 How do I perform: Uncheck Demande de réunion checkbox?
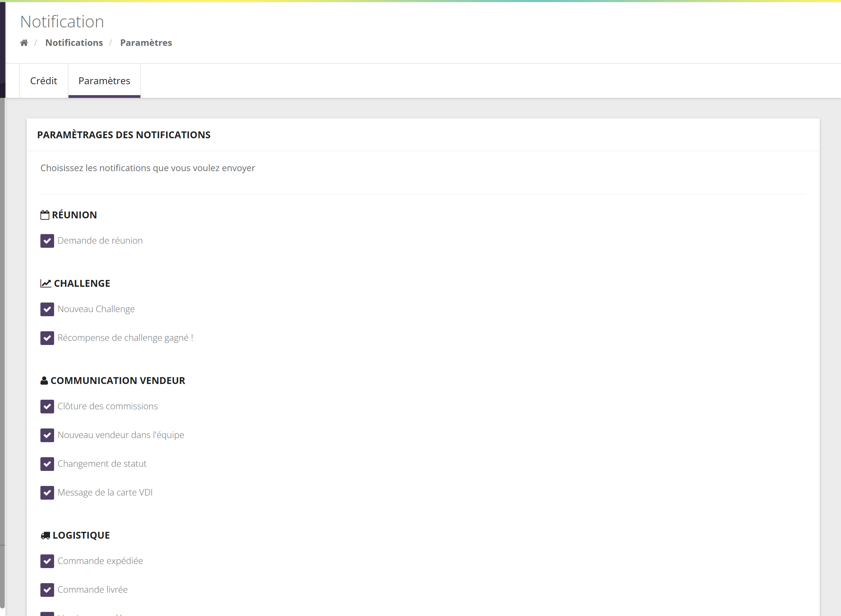pos(47,241)
